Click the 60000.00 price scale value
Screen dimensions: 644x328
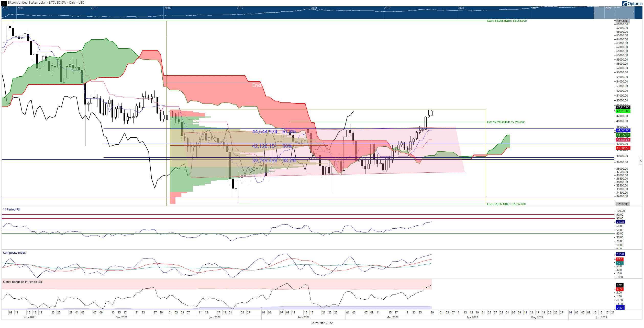click(x=622, y=55)
